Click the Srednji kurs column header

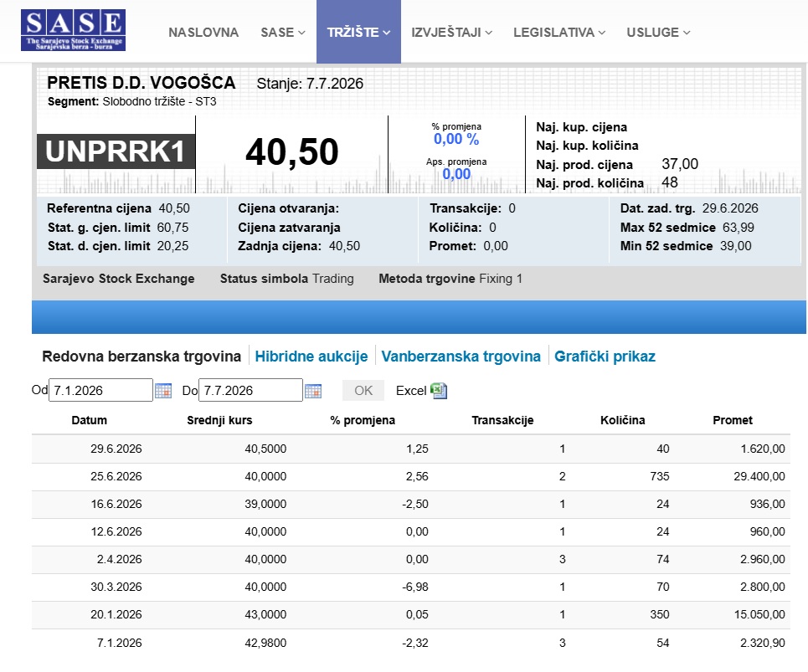pos(219,420)
